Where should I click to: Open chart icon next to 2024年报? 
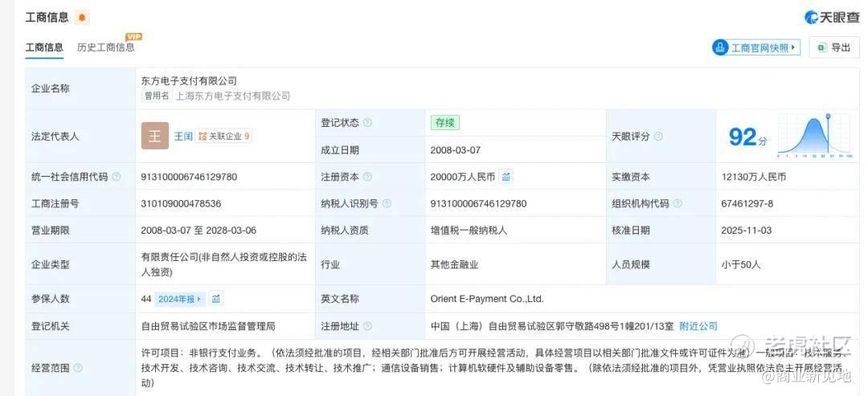[216, 300]
